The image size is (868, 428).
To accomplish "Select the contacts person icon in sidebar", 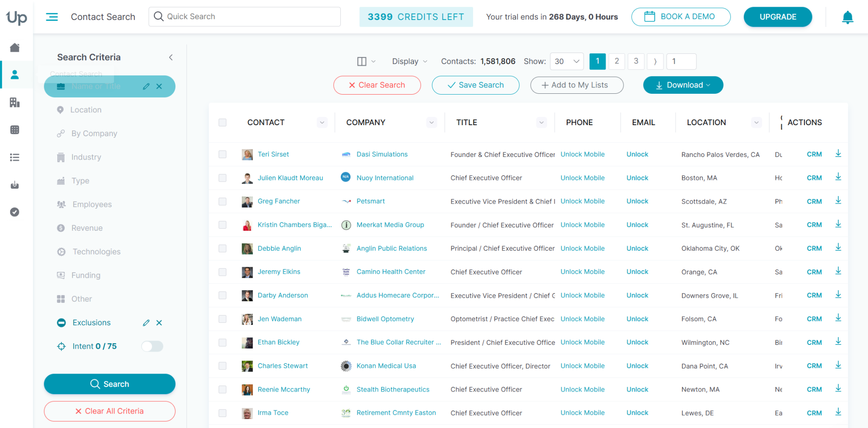I will [15, 75].
